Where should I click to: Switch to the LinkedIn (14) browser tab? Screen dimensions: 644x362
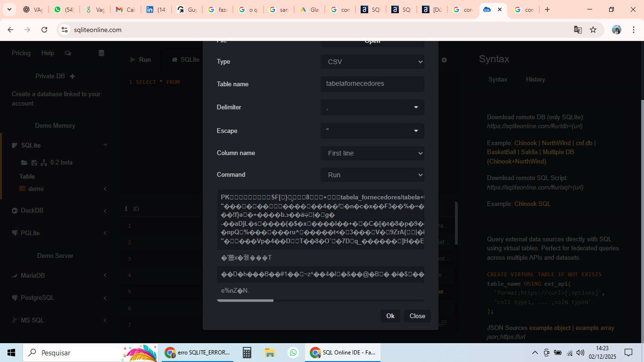(x=156, y=9)
